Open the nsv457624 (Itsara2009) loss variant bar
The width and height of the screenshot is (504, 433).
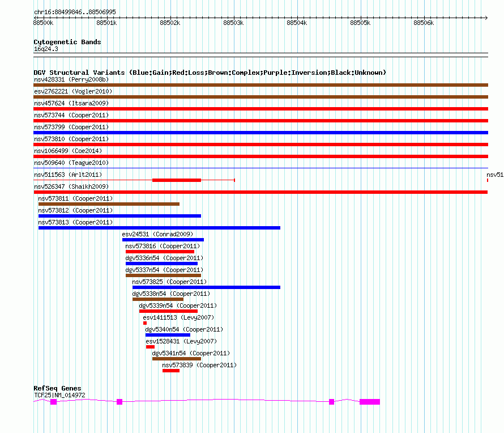click(260, 109)
